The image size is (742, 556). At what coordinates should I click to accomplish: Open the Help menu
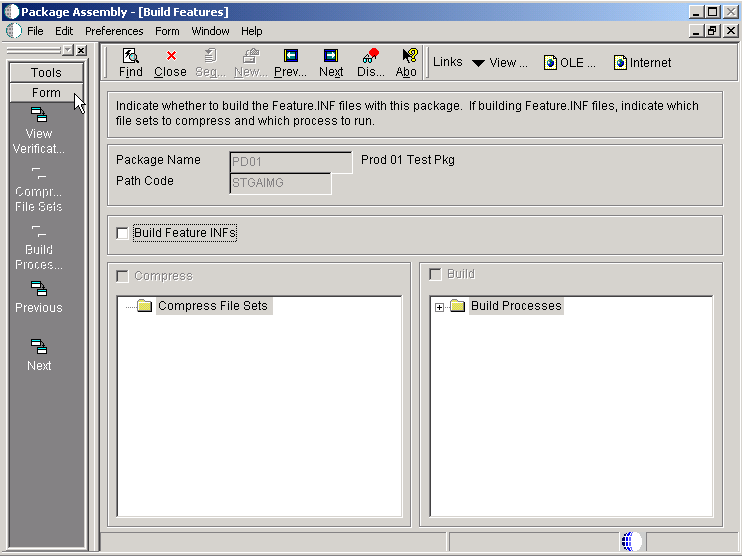click(251, 31)
